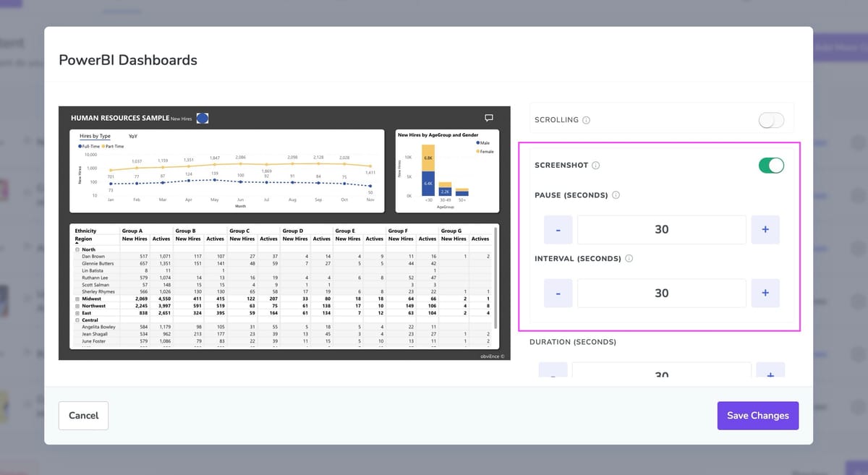Decrease Interval seconds with minus button
The image size is (868, 475).
point(558,293)
